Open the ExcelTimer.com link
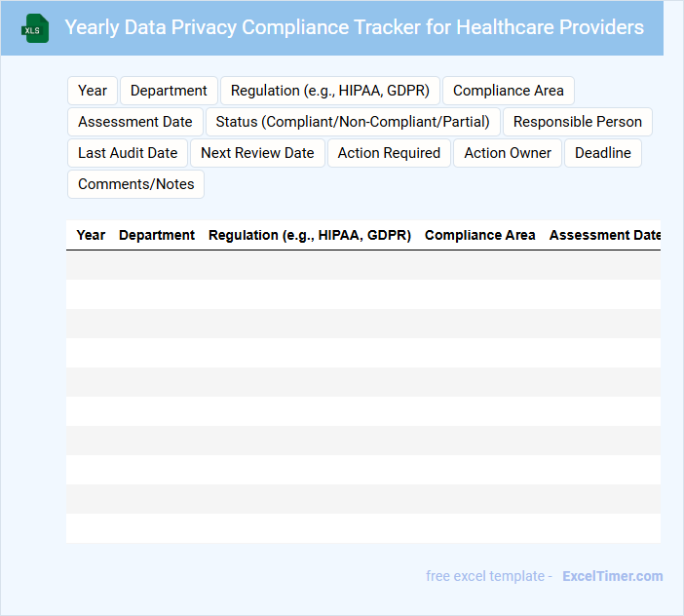This screenshot has width=684, height=616. tap(612, 576)
